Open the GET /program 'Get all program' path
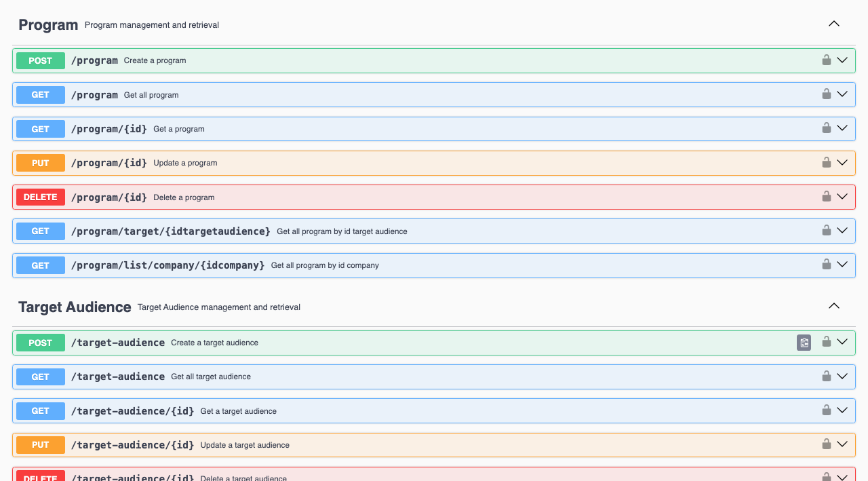The height and width of the screenshot is (481, 868). [x=94, y=95]
